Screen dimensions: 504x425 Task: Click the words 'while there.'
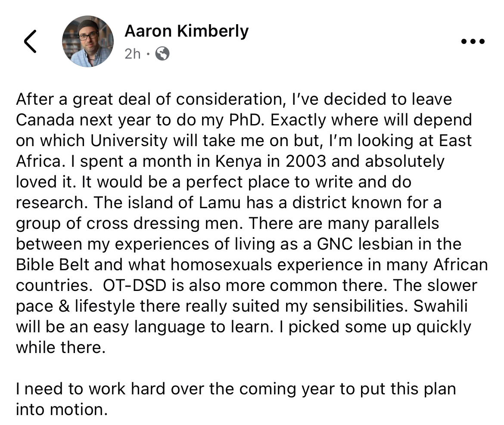coord(61,347)
